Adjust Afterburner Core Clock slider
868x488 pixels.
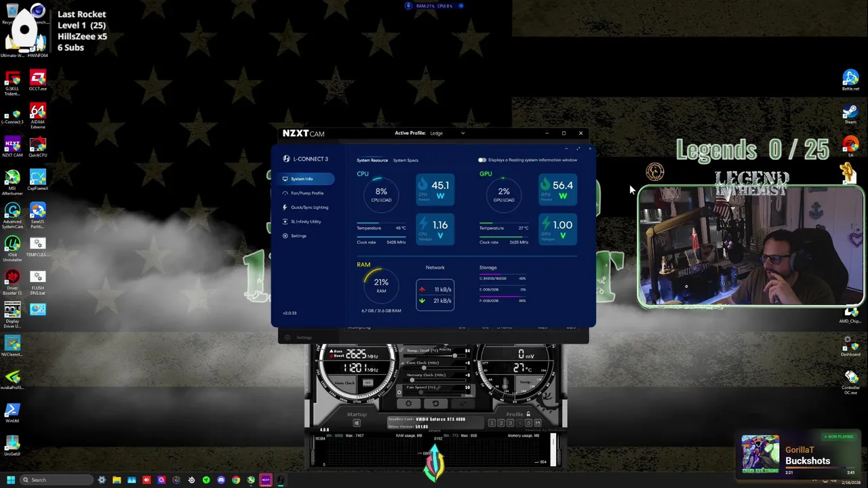433,368
